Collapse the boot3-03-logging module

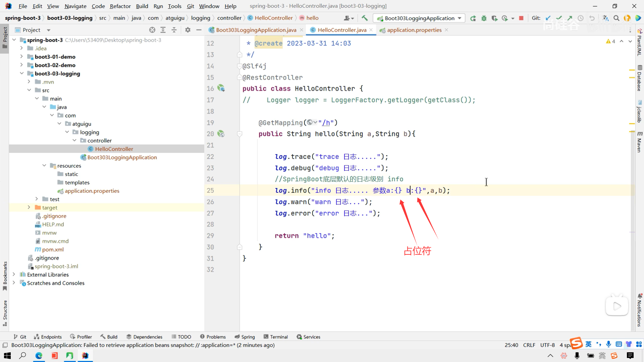point(21,73)
